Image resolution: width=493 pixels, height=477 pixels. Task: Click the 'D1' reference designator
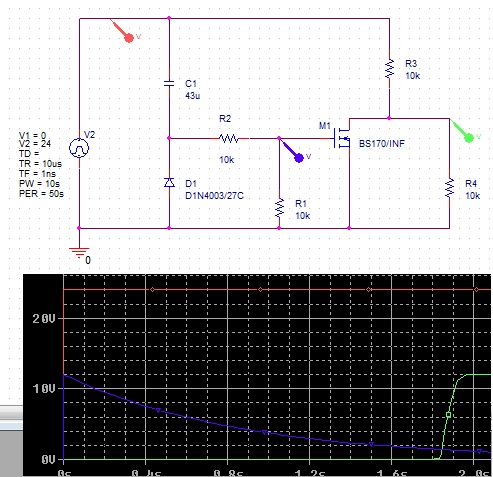(x=191, y=184)
